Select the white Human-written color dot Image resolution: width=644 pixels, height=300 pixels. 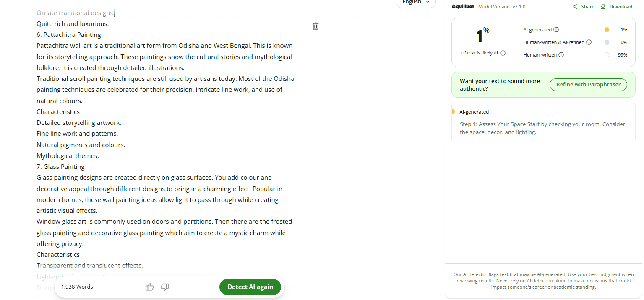tap(607, 55)
